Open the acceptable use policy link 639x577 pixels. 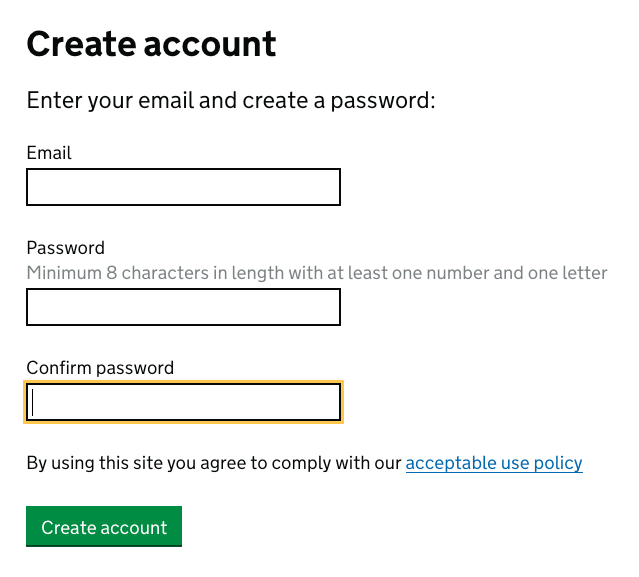pos(494,463)
